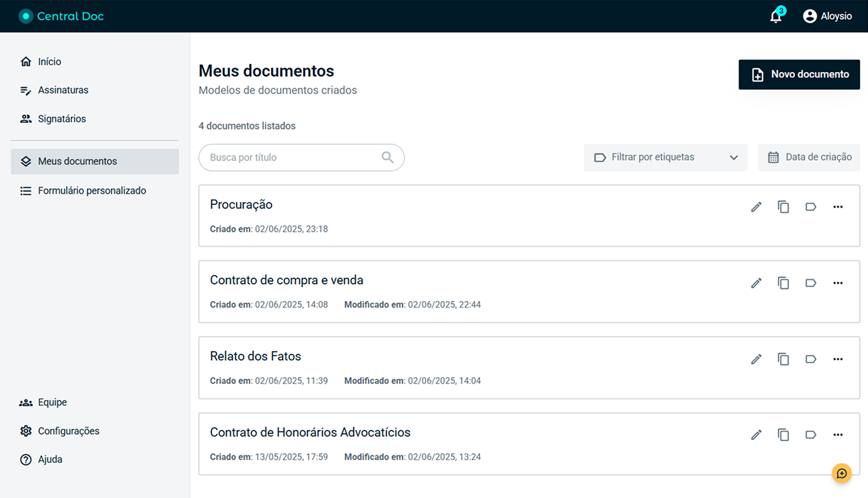This screenshot has height=498, width=868.
Task: Open the notifications bell
Action: click(x=775, y=17)
